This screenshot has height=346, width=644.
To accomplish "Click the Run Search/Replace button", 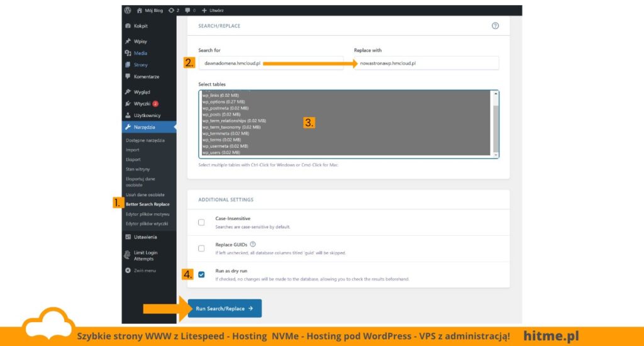I will click(225, 308).
